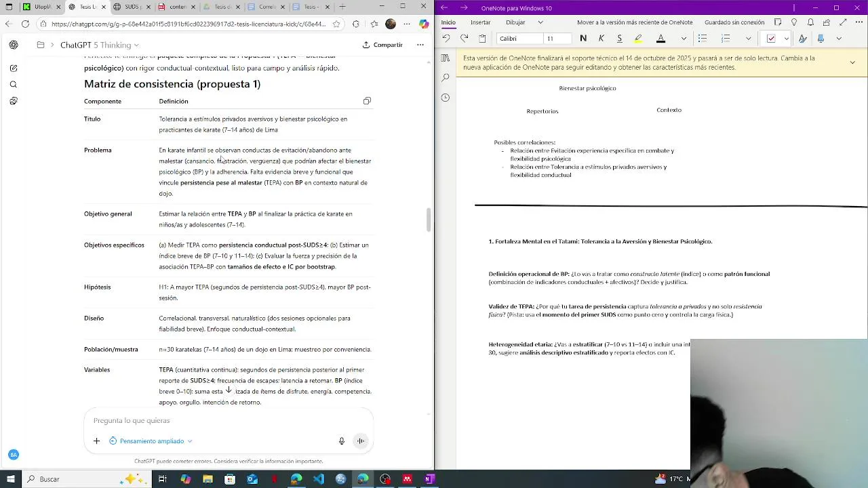The width and height of the screenshot is (868, 488).
Task: Expand Pensamiento ampliado thinking options
Action: click(151, 441)
